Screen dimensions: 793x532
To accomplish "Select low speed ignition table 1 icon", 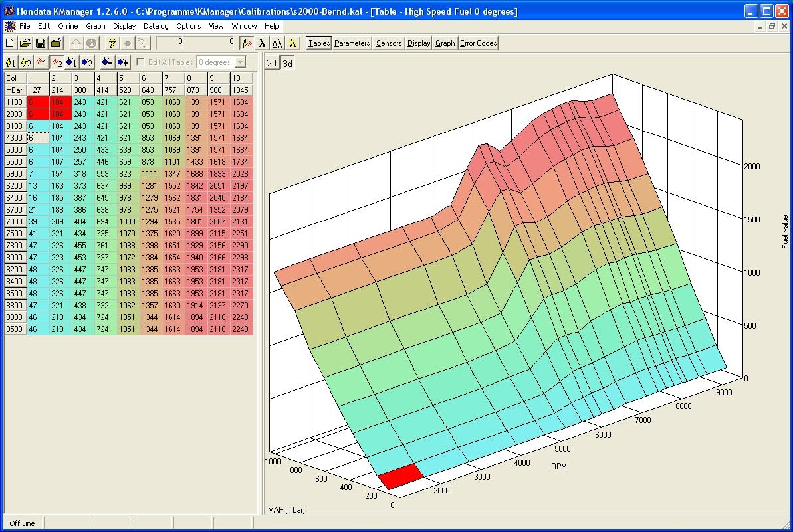I will 11,62.
